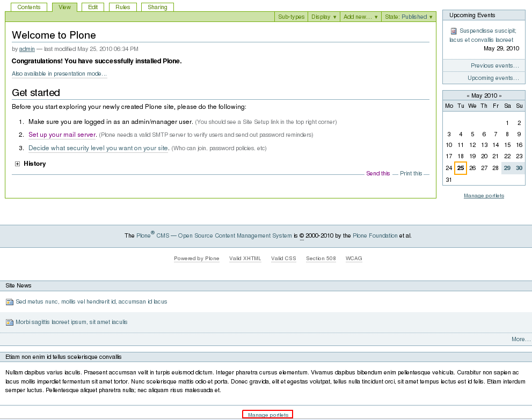Open Decide what security level link
532x420 pixels.
tap(98, 148)
